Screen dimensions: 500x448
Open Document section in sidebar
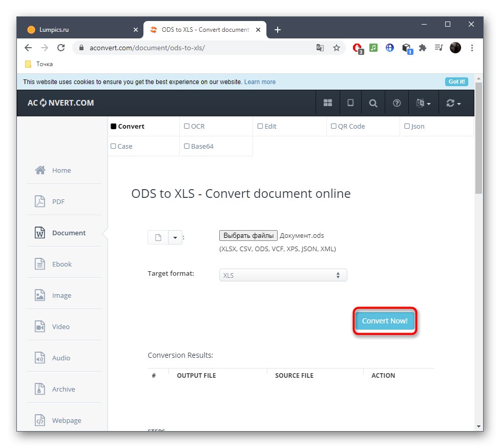[x=64, y=233]
